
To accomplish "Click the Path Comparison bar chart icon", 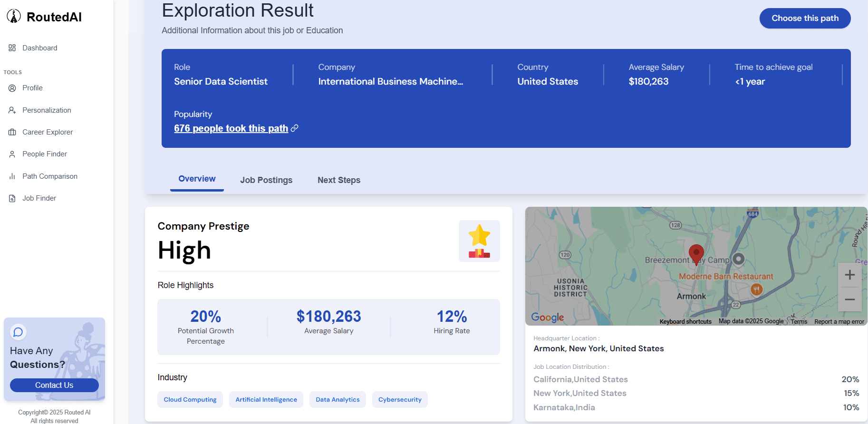I will 12,176.
